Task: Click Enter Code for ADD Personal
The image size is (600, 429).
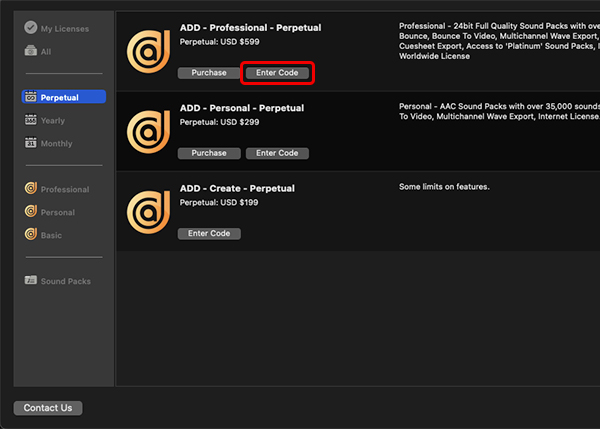Action: pos(277,153)
